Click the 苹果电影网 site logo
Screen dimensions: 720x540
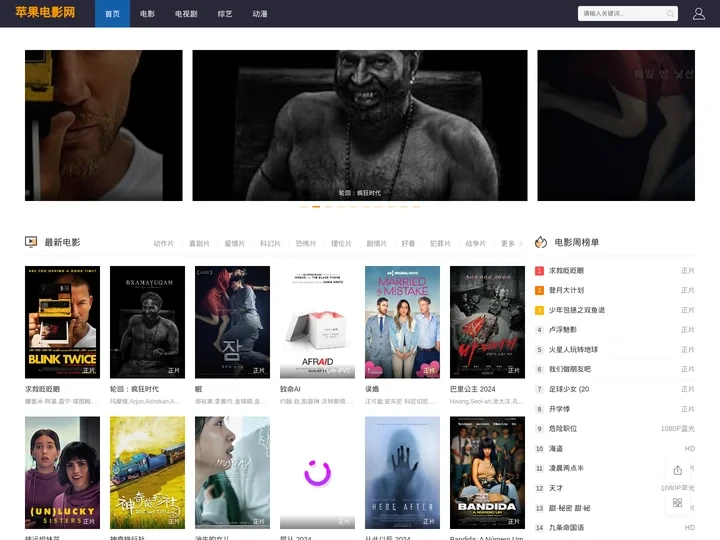tap(45, 12)
